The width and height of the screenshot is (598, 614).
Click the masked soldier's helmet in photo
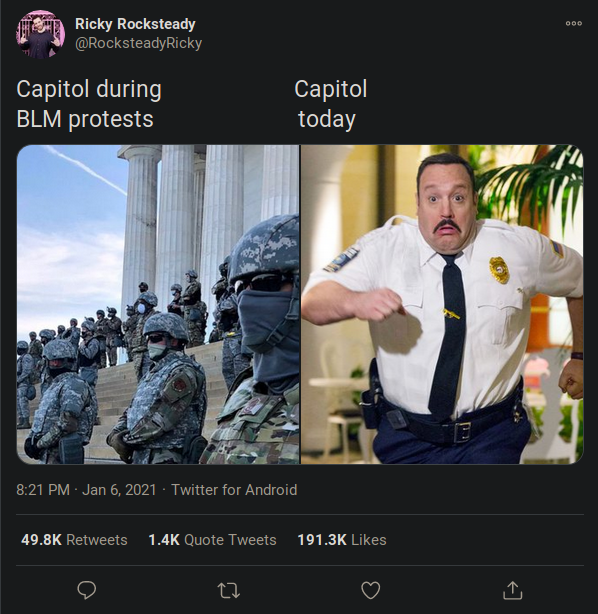point(264,247)
